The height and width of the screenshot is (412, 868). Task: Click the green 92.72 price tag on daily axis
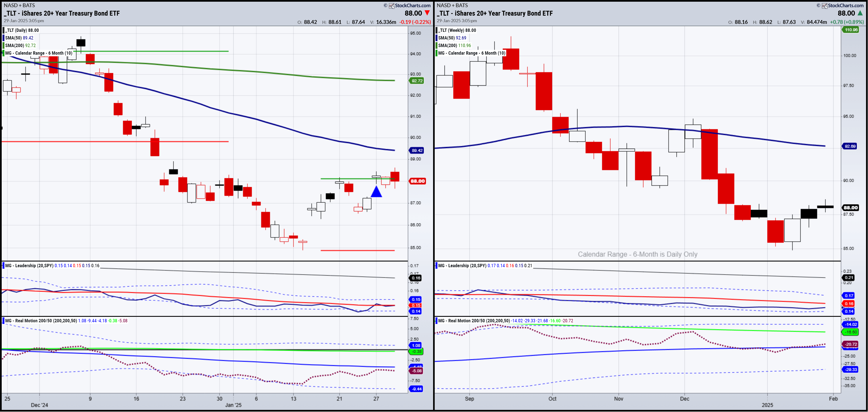pyautogui.click(x=416, y=81)
